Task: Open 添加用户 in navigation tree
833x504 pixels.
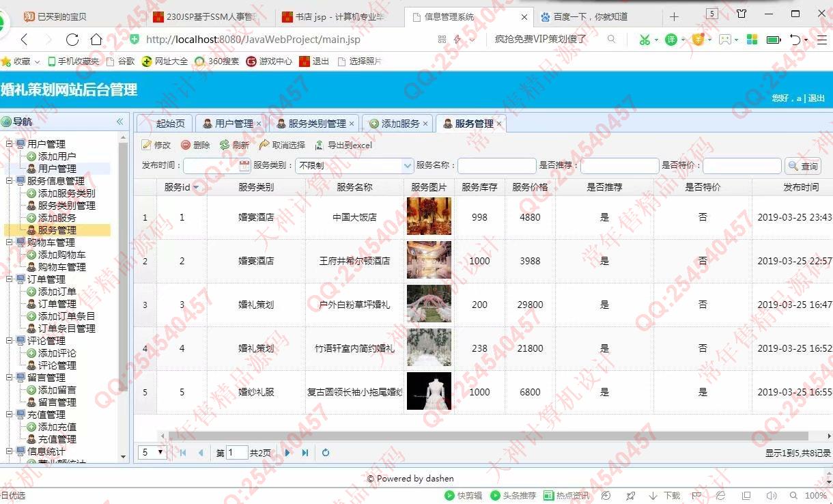Action: click(57, 156)
